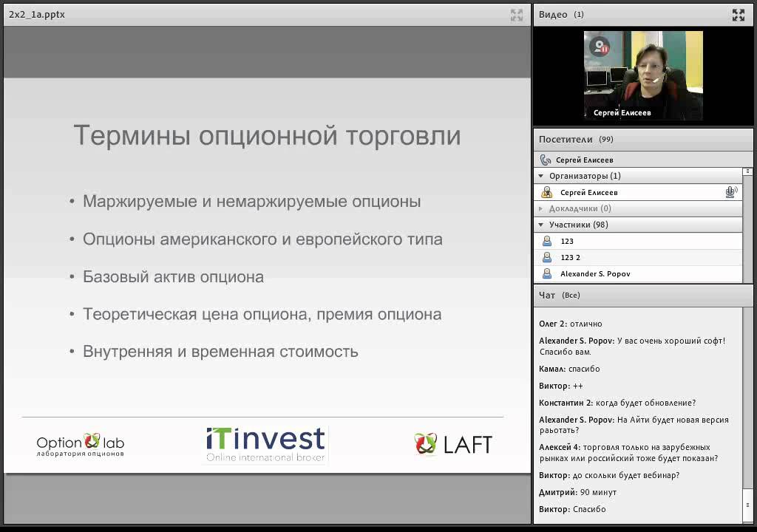Select organizer Сергей Елисеев row
Image resolution: width=757 pixels, height=532 pixels.
638,192
